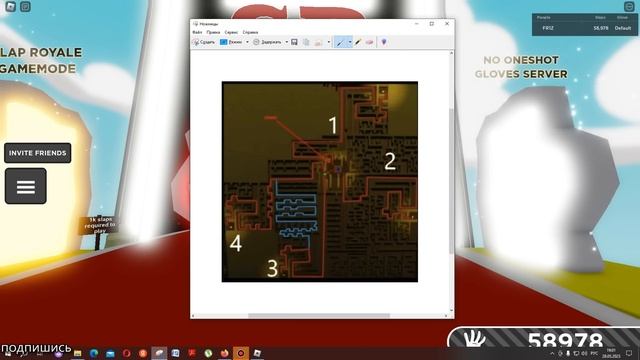Open the Сервис menu
The height and width of the screenshot is (360, 640).
click(x=231, y=32)
